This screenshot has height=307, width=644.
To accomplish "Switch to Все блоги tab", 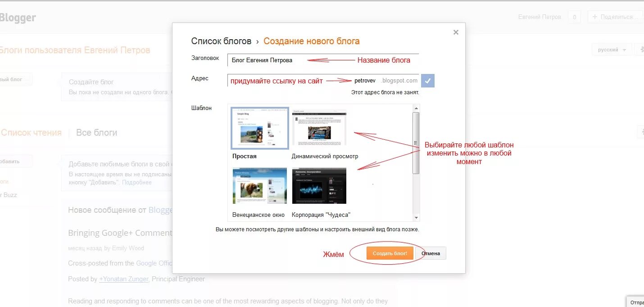I will [x=96, y=133].
